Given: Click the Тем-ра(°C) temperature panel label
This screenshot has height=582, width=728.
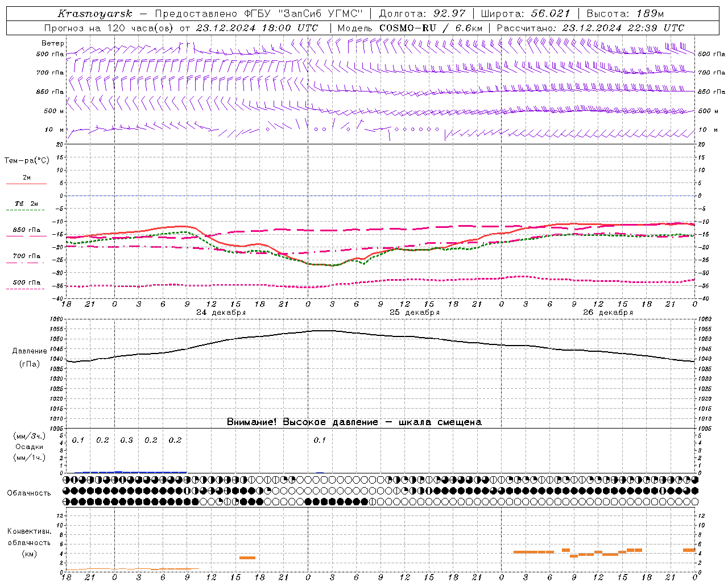Looking at the screenshot, I should [x=27, y=161].
